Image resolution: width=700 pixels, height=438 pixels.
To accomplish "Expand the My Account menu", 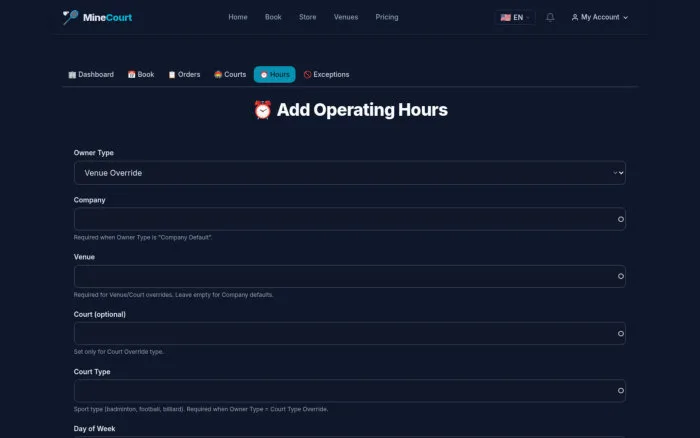I will (600, 17).
